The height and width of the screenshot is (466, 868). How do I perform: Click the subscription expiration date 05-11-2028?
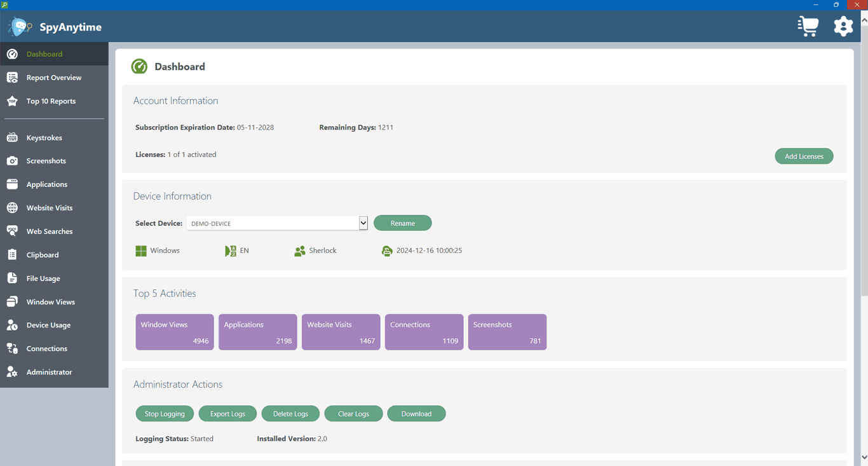click(255, 128)
